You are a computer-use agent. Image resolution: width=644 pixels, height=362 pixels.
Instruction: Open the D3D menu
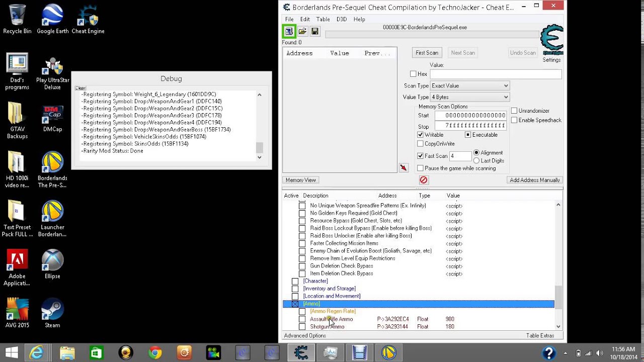coord(342,19)
